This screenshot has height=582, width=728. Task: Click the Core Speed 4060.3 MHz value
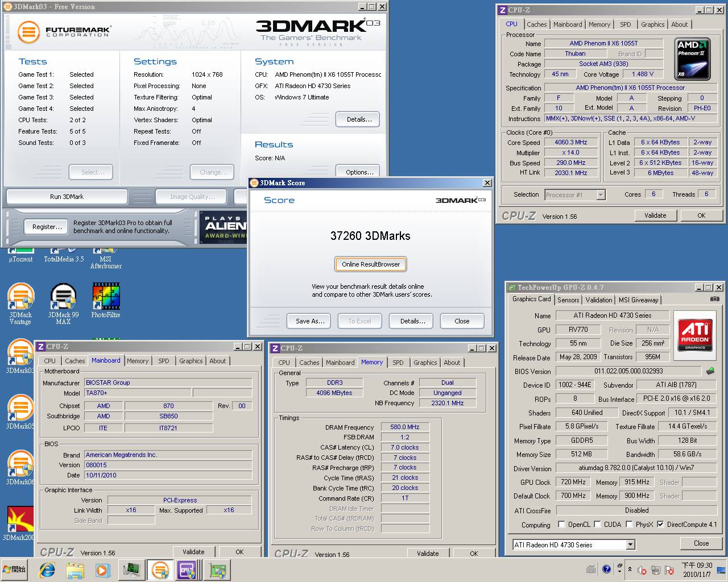570,142
